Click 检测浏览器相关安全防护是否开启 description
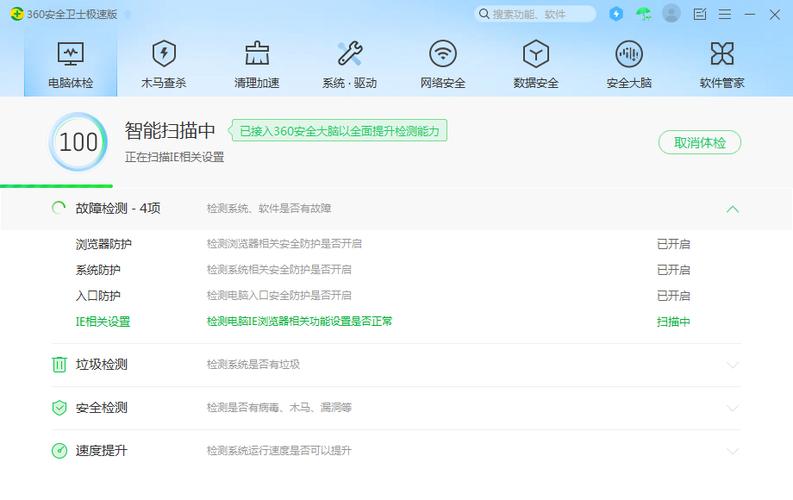Screen dimensions: 793x500 (284, 244)
